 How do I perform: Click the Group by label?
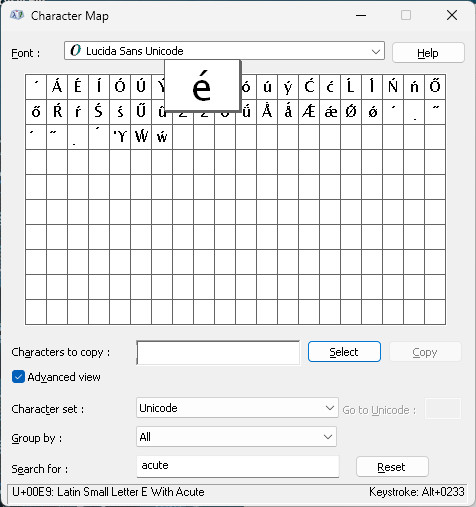point(37,438)
